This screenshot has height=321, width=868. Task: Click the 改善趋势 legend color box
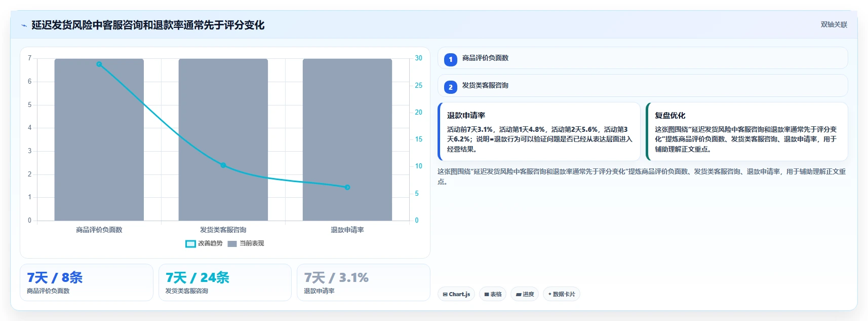(x=190, y=244)
